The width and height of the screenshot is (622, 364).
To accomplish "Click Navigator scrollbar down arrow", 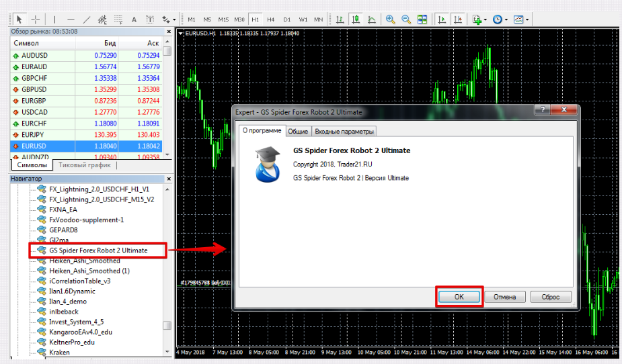I will pyautogui.click(x=167, y=352).
